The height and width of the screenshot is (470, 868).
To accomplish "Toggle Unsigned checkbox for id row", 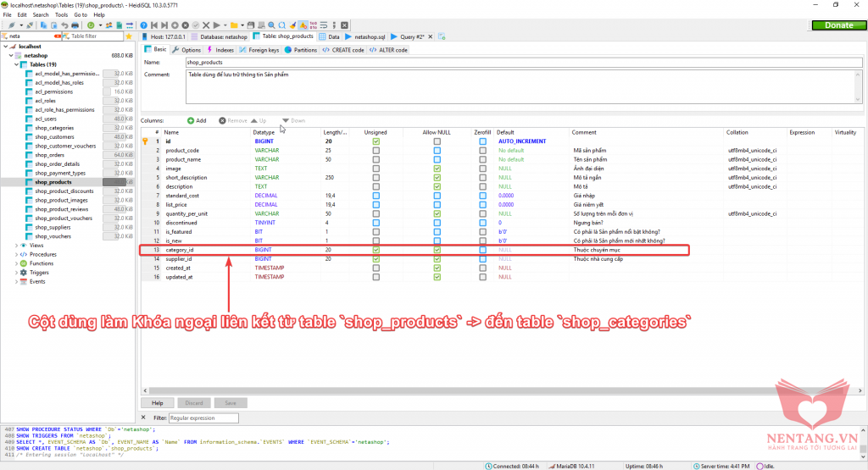I will (x=376, y=141).
